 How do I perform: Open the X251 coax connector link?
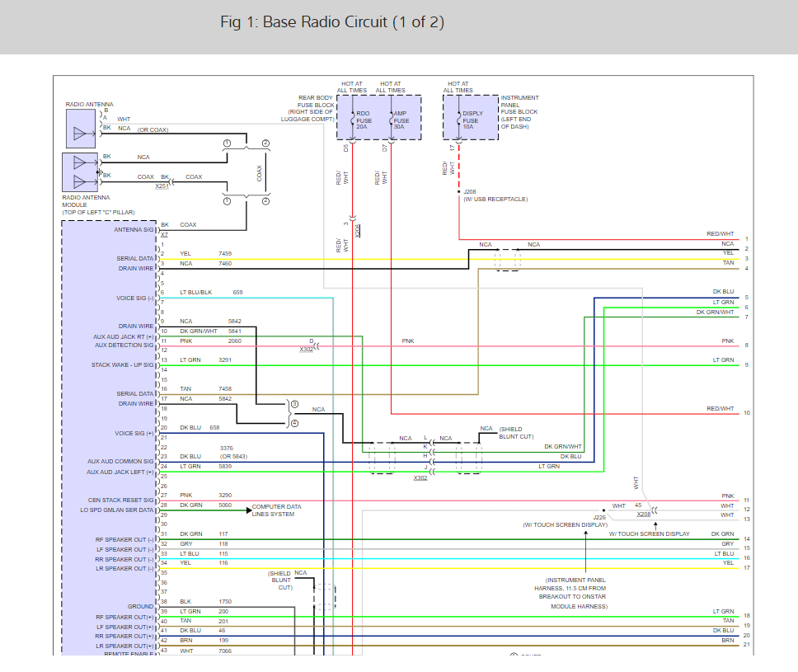(162, 187)
